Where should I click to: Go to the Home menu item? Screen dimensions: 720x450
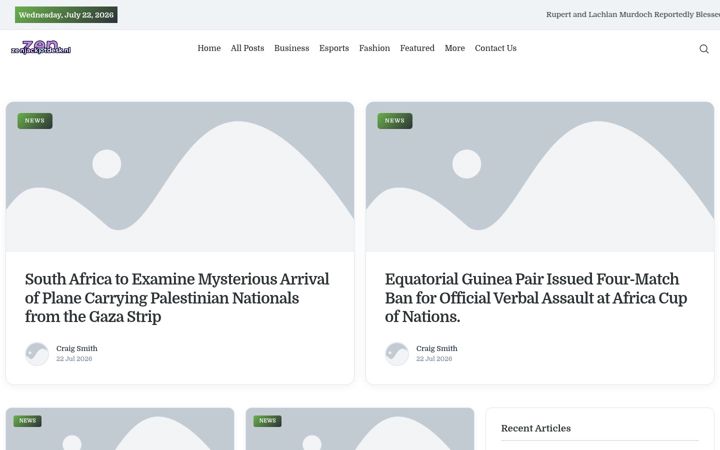click(x=209, y=48)
